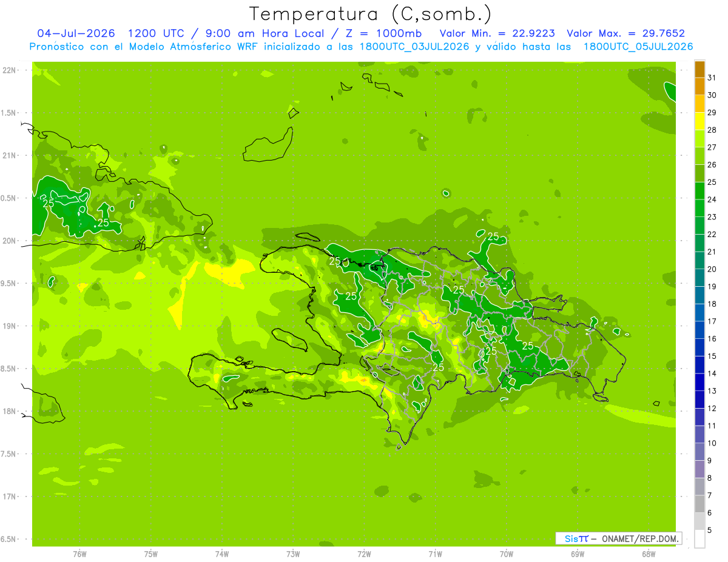Pick the gray legend swatch between 6 and 7
Viewport: 728px width, 562px height.
pos(699,504)
